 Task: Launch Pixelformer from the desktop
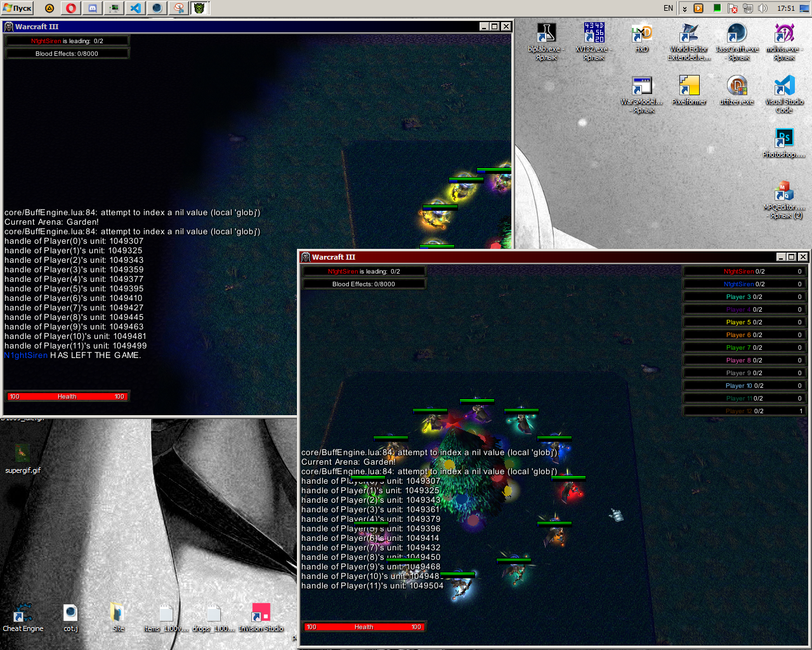(x=689, y=90)
